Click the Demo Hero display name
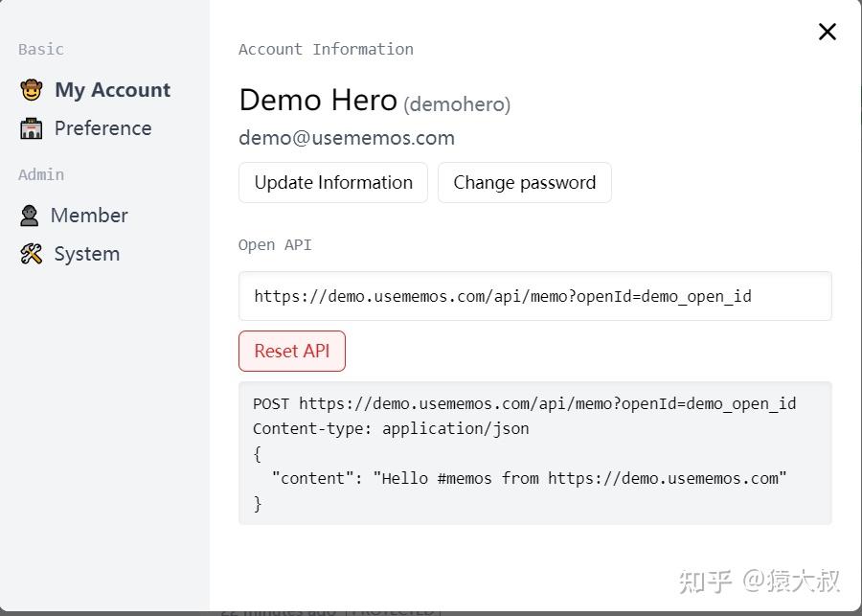This screenshot has height=616, width=862. pos(317,101)
